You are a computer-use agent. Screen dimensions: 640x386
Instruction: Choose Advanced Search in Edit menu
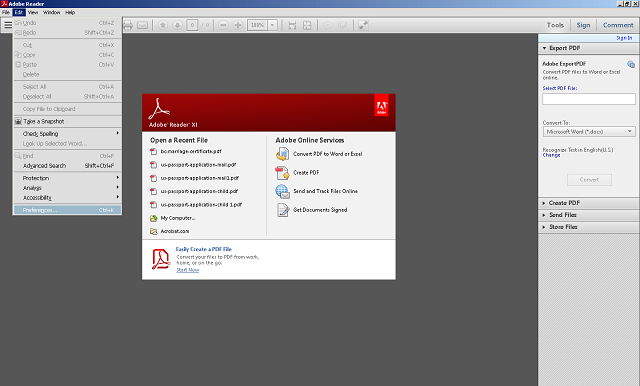67,166
